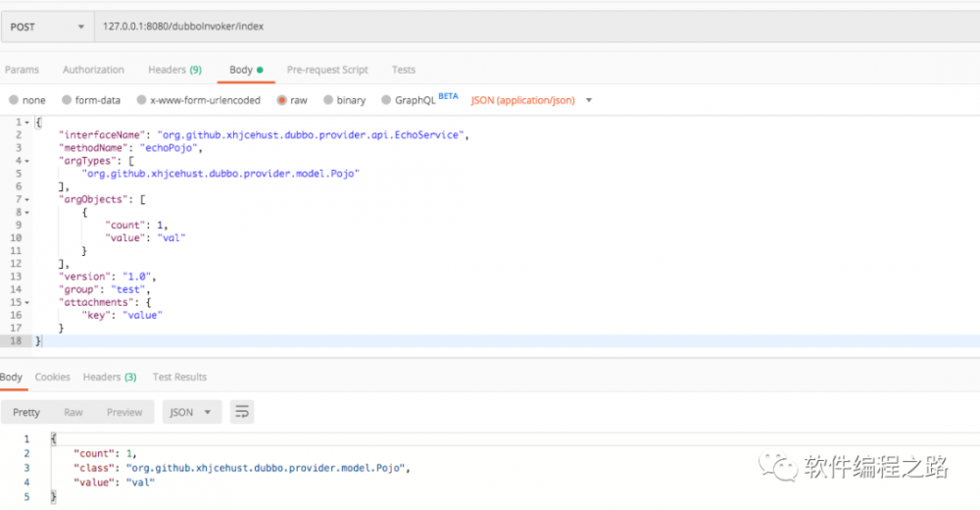Select the Pretty response view
This screenshot has height=510, width=980.
(x=26, y=412)
